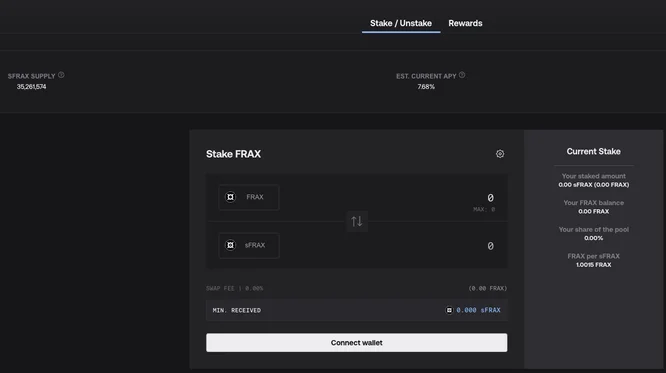Click the Min. Received sFRAX icon

[x=449, y=310]
